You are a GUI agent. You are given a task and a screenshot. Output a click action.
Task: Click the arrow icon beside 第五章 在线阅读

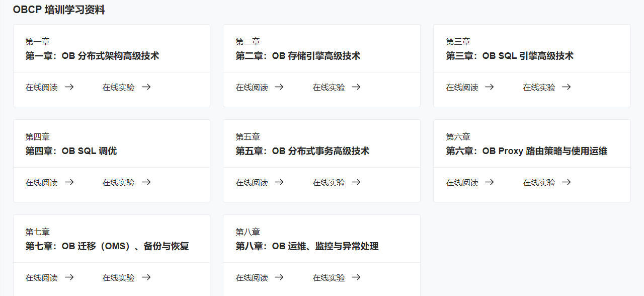click(x=280, y=182)
